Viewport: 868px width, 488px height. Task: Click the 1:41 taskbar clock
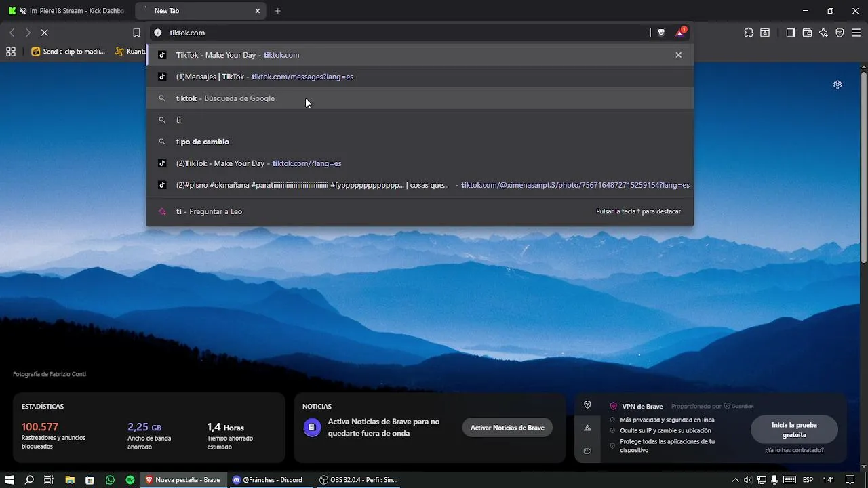click(x=829, y=480)
